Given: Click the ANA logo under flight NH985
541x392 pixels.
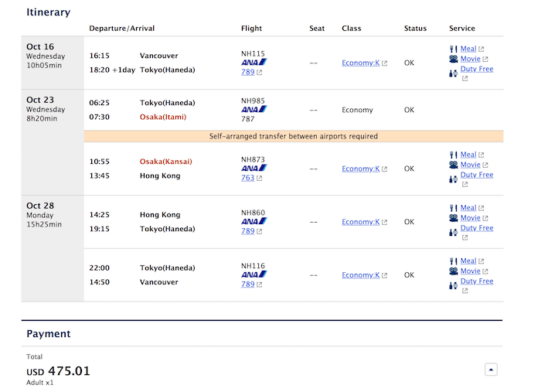Looking at the screenshot, I should coord(254,109).
